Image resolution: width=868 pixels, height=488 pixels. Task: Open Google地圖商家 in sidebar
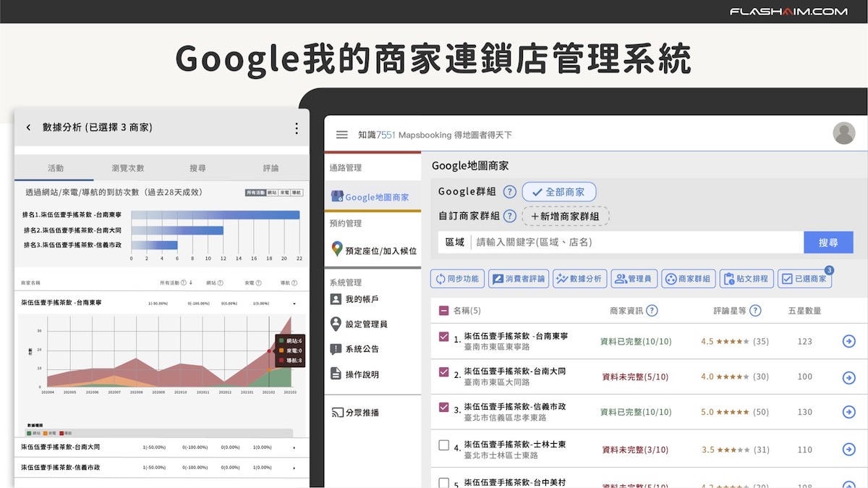point(372,196)
